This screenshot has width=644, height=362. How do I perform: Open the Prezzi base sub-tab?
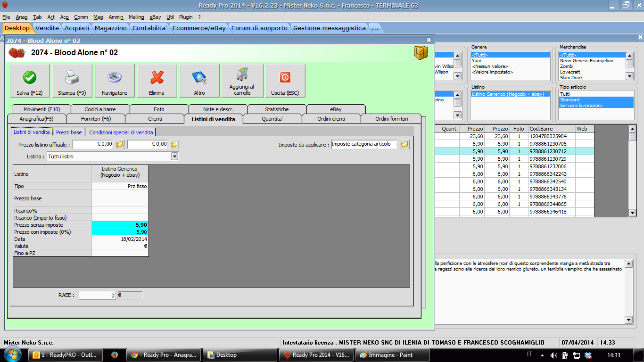pyautogui.click(x=69, y=132)
